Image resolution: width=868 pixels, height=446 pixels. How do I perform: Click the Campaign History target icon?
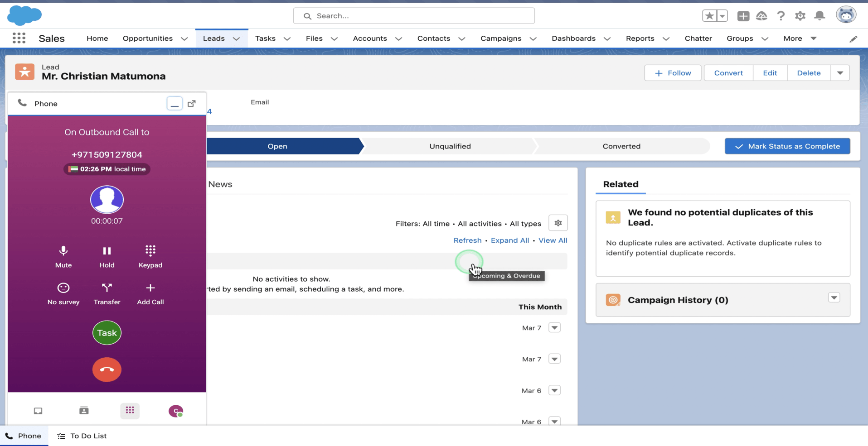click(613, 300)
